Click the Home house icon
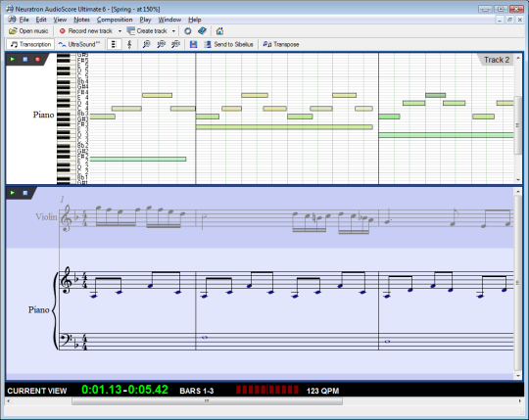The width and height of the screenshot is (529, 420). (219, 31)
